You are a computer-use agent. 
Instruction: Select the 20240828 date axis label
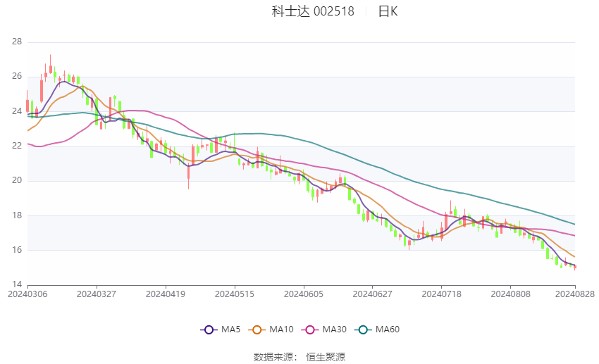575,294
